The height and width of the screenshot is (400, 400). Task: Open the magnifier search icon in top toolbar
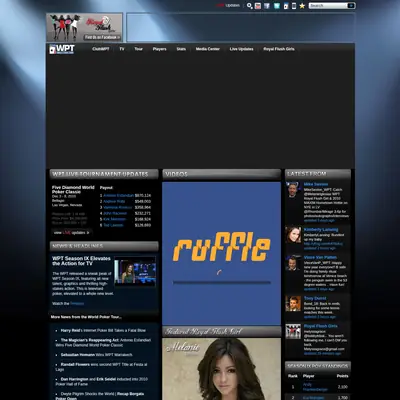[x=249, y=6]
